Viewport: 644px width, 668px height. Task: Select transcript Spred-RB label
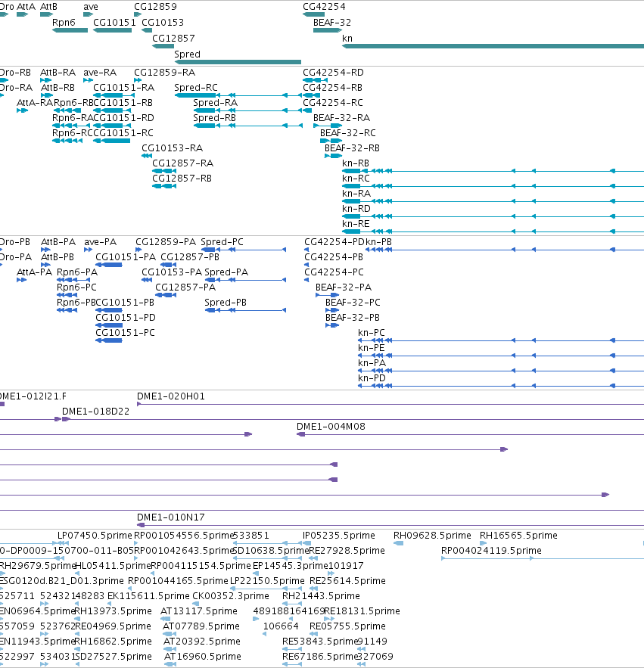coord(214,118)
